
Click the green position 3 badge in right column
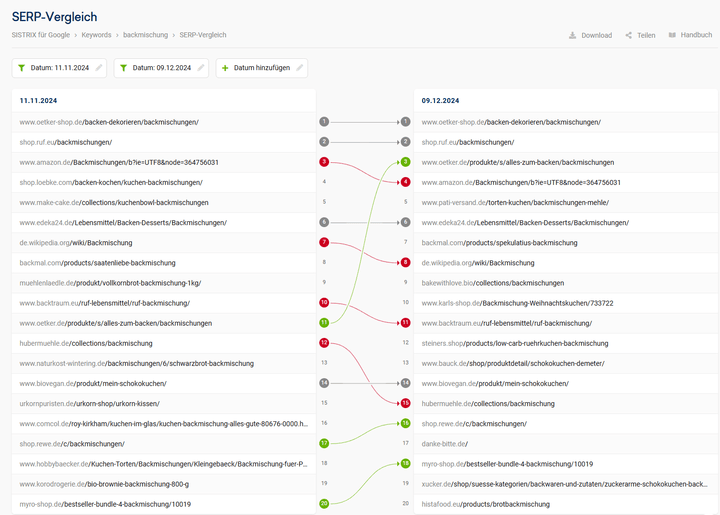tap(405, 162)
